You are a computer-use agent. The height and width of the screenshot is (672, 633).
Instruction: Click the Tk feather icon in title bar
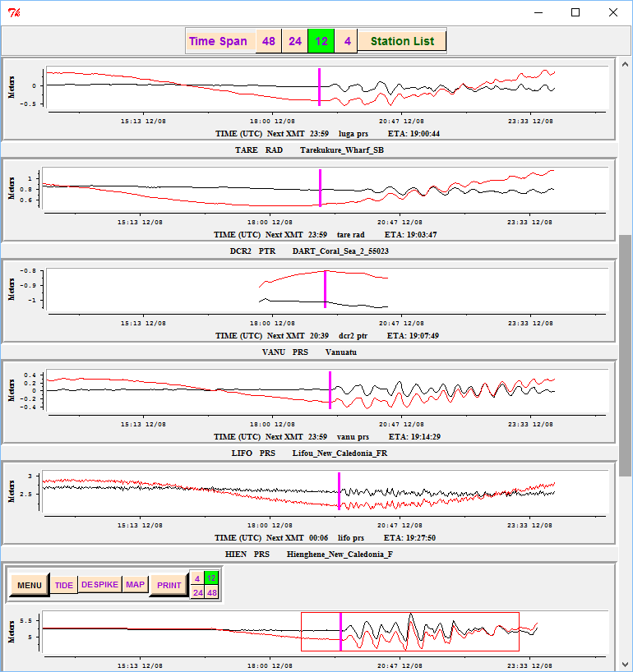[x=14, y=12]
